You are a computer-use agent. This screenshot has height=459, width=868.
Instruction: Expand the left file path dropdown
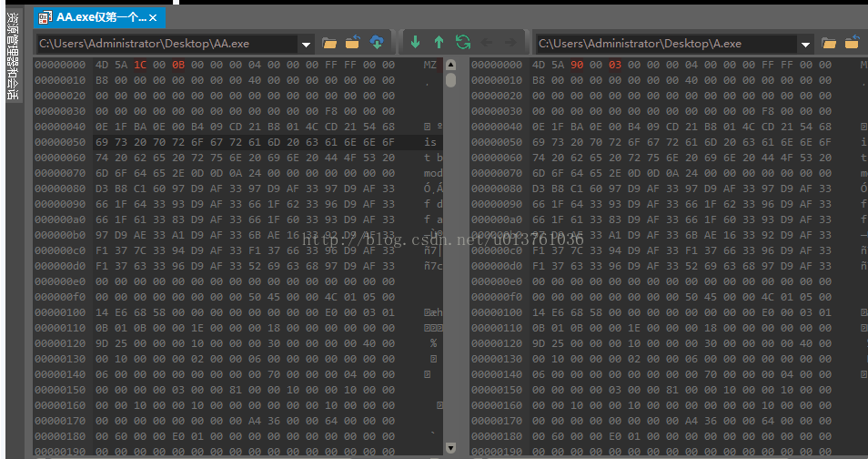tap(306, 44)
